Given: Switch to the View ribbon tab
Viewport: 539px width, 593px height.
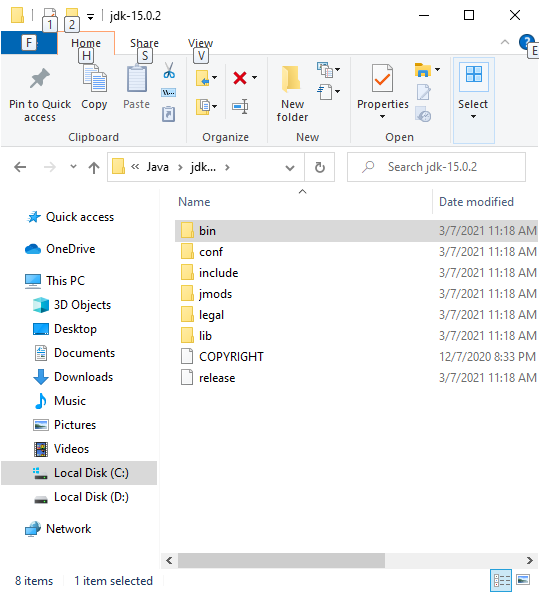Looking at the screenshot, I should 200,43.
